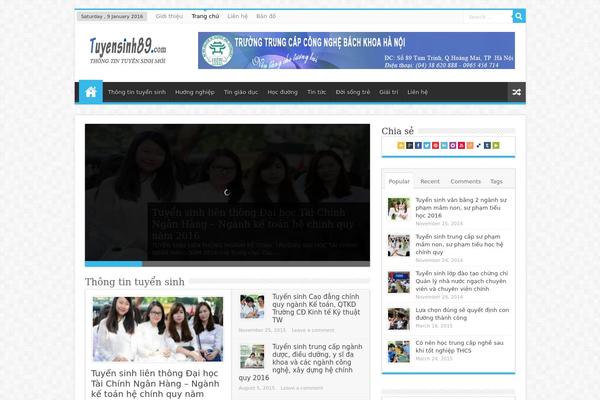Switch to the Comments tab
The height and width of the screenshot is (400, 600).
click(x=465, y=181)
